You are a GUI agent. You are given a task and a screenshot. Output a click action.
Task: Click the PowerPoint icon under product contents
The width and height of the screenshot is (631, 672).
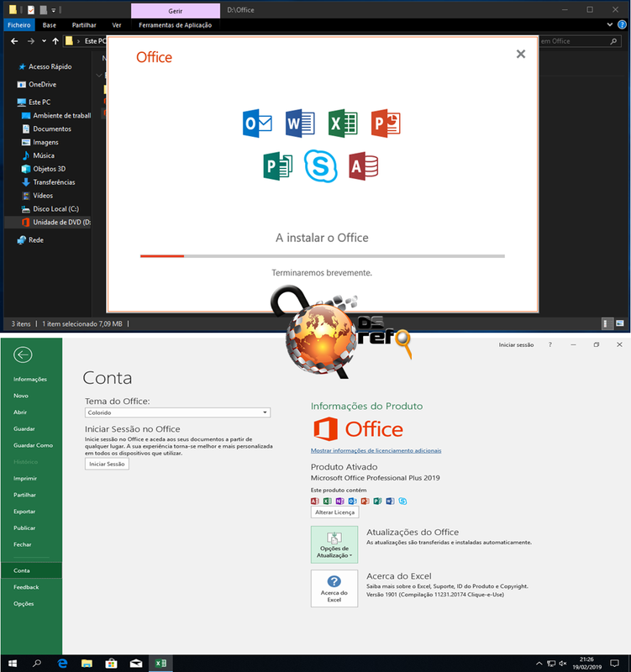(365, 501)
